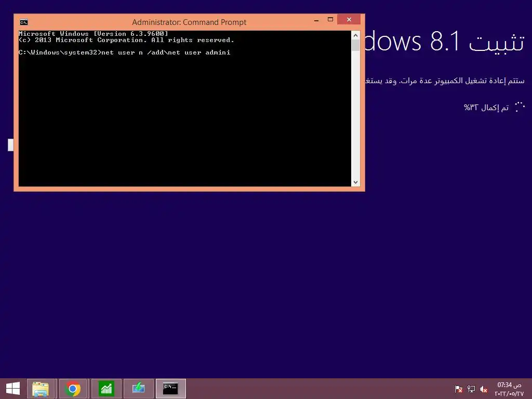Minimize the Command Prompt window
Screen dimensions: 532x399
pos(316,20)
